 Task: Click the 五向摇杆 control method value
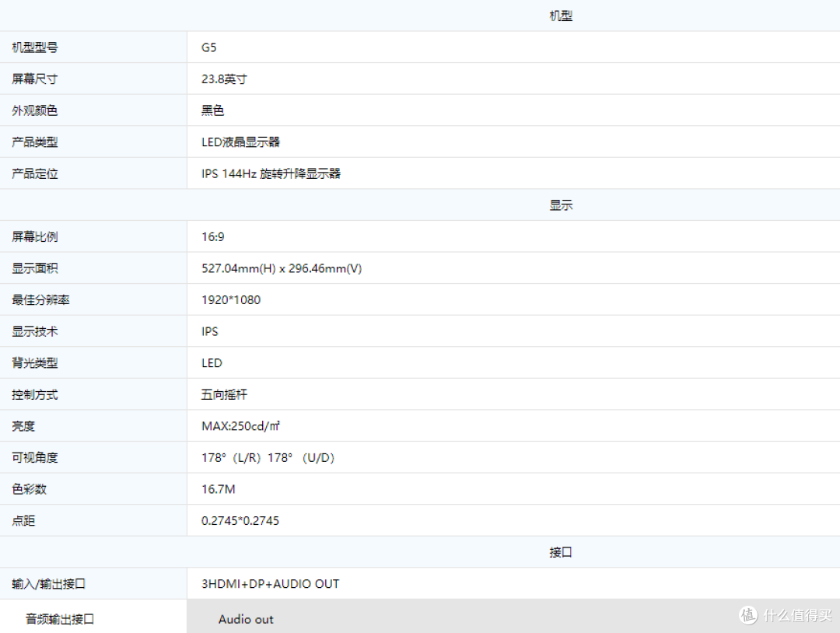pos(224,394)
